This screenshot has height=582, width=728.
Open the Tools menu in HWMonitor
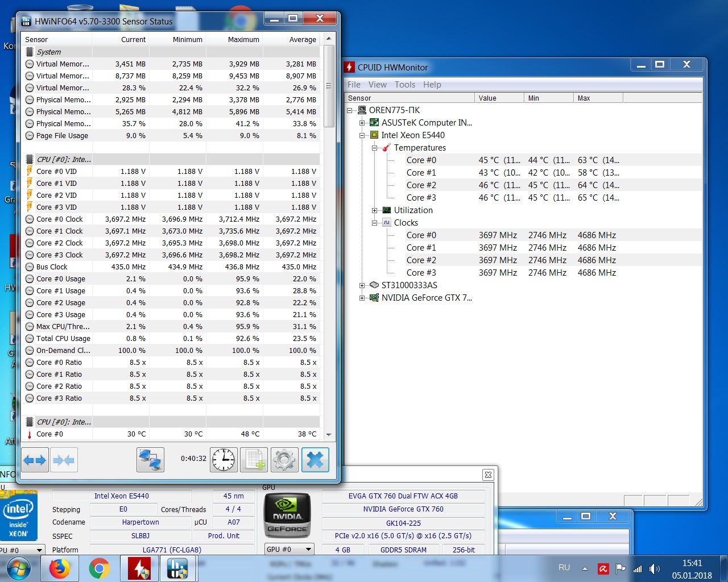[405, 85]
